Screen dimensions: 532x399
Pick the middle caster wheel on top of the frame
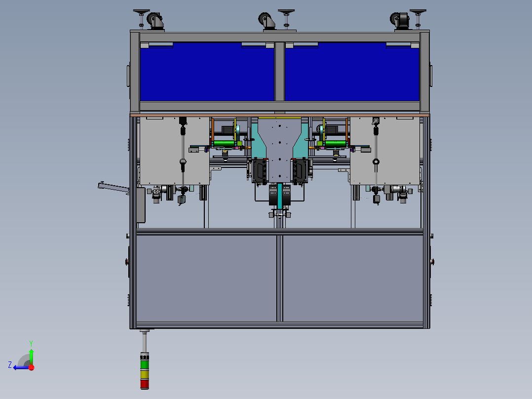(266, 21)
